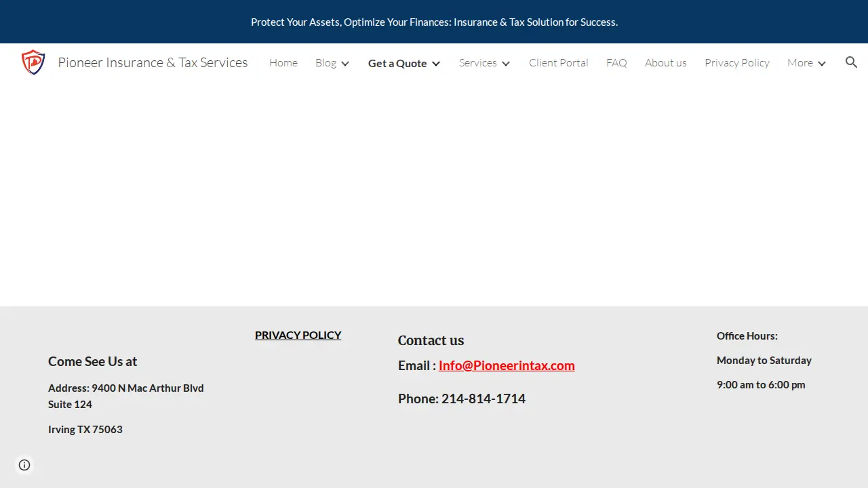Open the Client Portal page
Image resolution: width=868 pixels, height=488 pixels.
coord(559,62)
